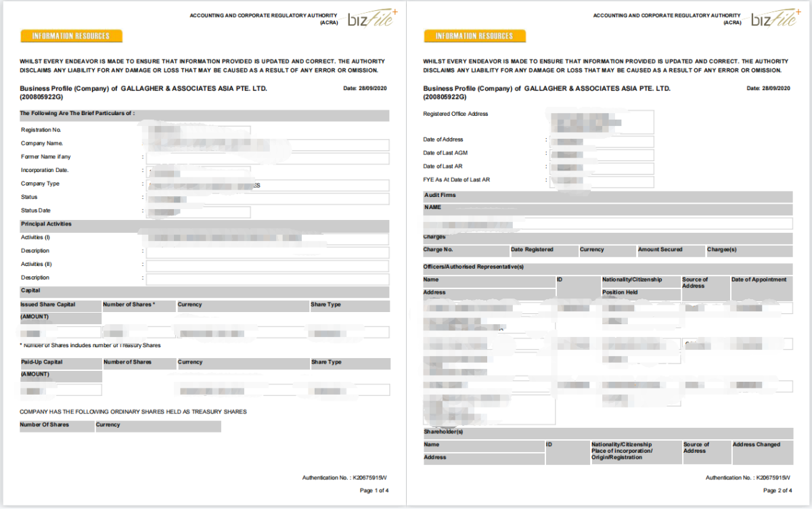Click the Date of Last AGM field
The image size is (812, 509).
(x=602, y=155)
